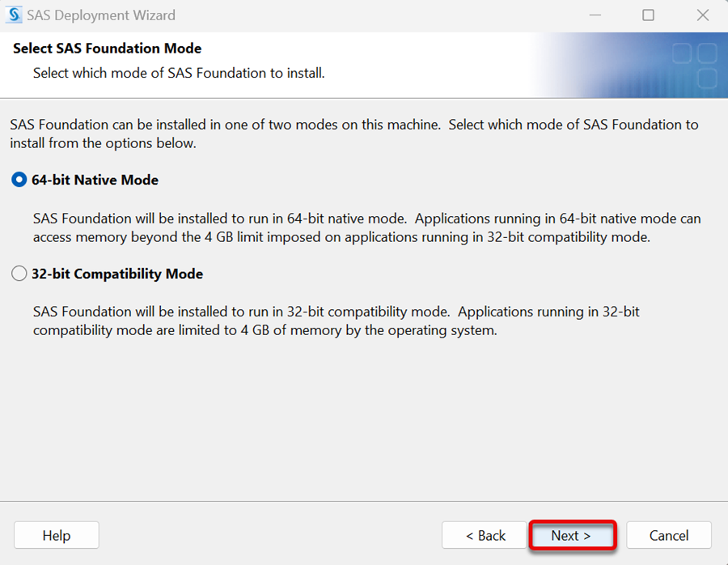Click the "Select which mode" subtitle text
The image size is (728, 565).
pyautogui.click(x=179, y=73)
